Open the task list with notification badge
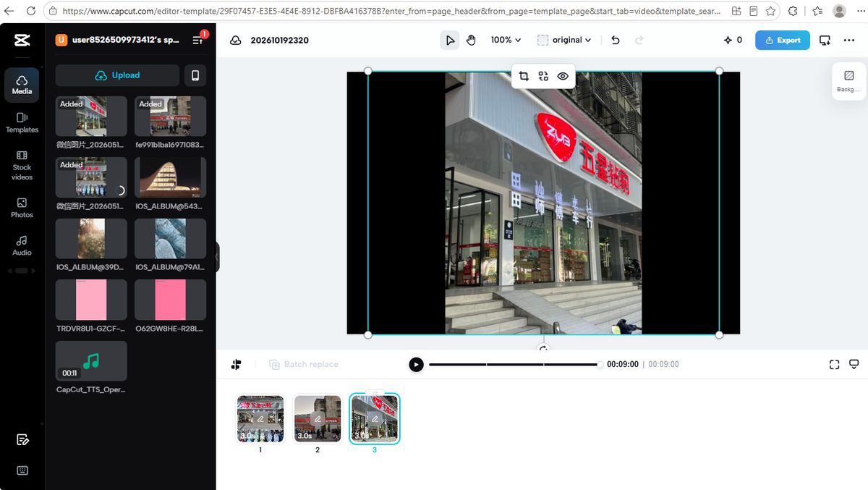 pos(198,40)
